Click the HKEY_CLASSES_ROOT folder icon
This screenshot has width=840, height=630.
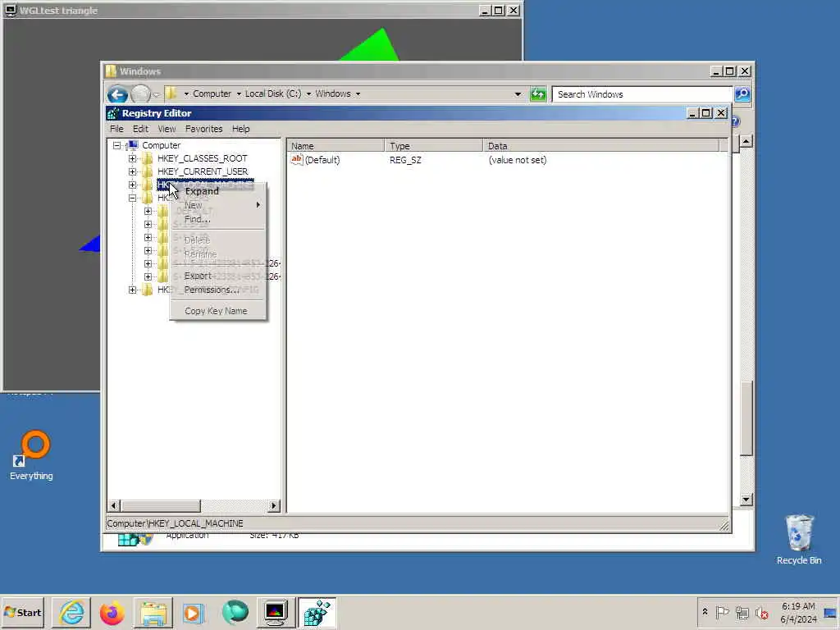148,158
